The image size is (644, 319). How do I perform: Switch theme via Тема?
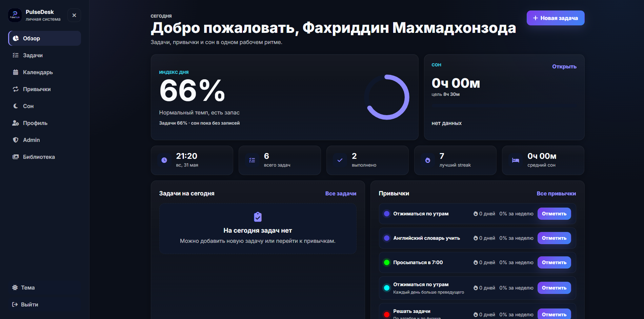45,288
